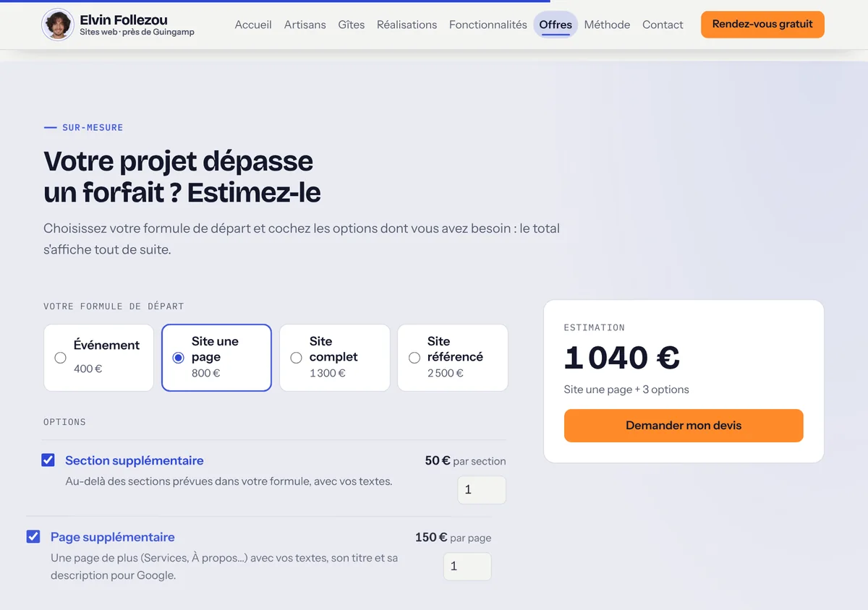The width and height of the screenshot is (868, 610).
Task: Click the '150 € par page' price
Action: click(x=454, y=537)
